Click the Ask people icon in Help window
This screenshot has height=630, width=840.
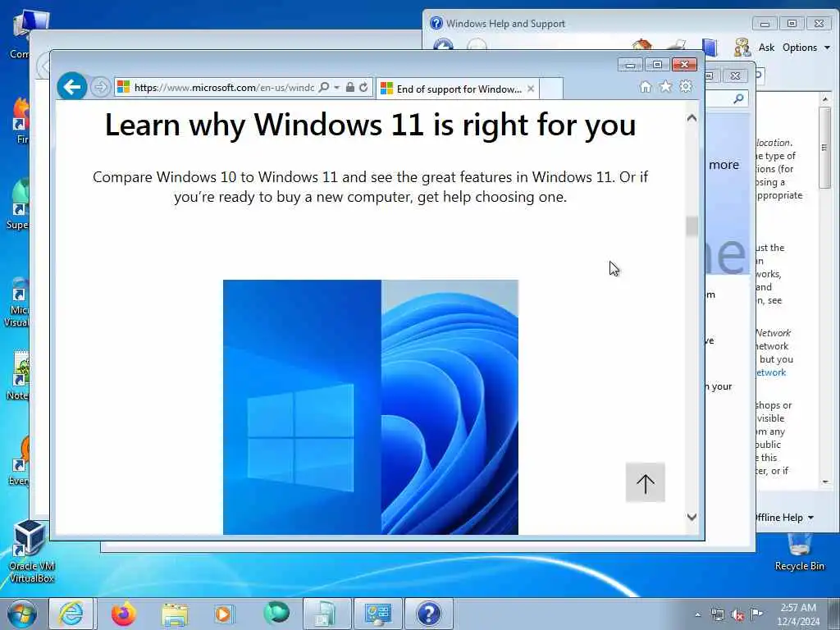coord(742,47)
